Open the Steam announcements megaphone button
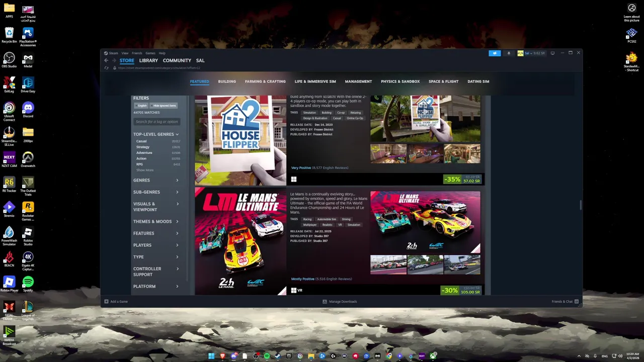 pos(495,53)
